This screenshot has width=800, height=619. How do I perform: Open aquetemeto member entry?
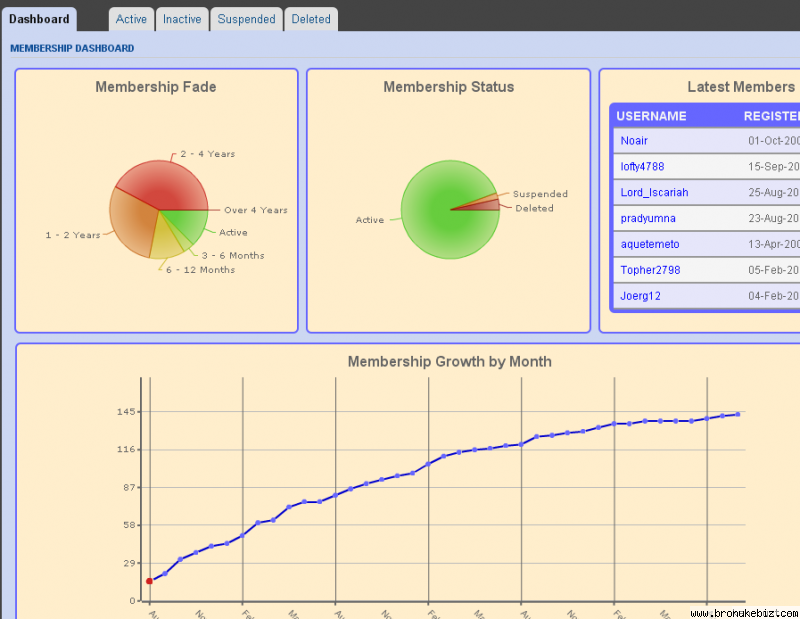[649, 244]
